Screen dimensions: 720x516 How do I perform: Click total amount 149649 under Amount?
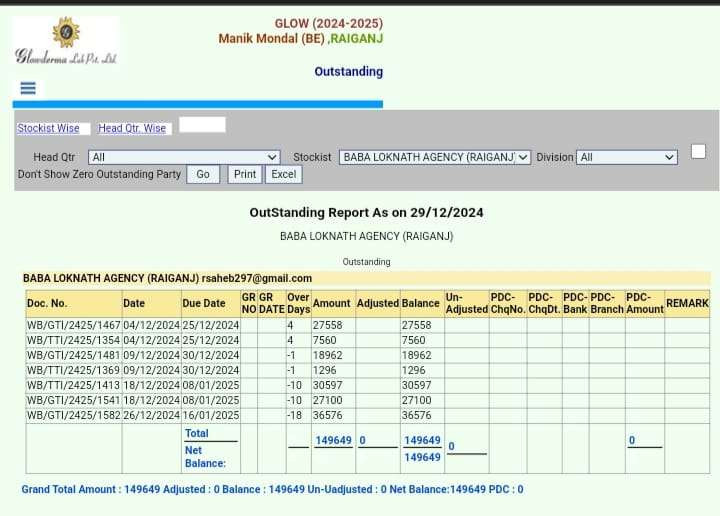tap(333, 440)
